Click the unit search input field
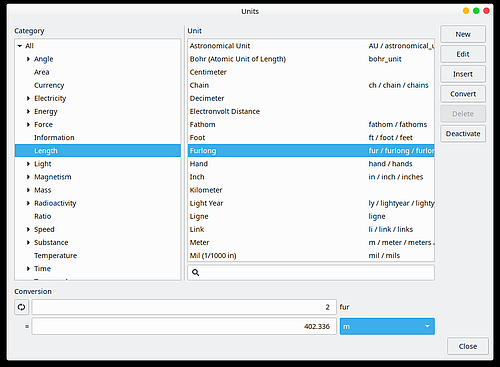Screen dimensions: 500x367 click(311, 273)
